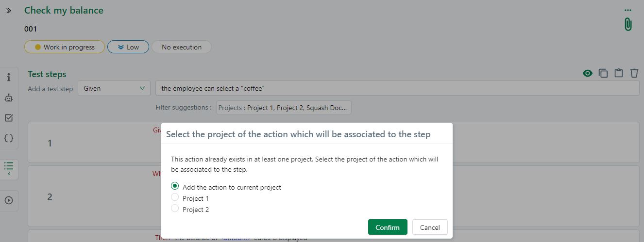The width and height of the screenshot is (644, 242).
Task: Open the Work in progress status dropdown
Action: [64, 47]
